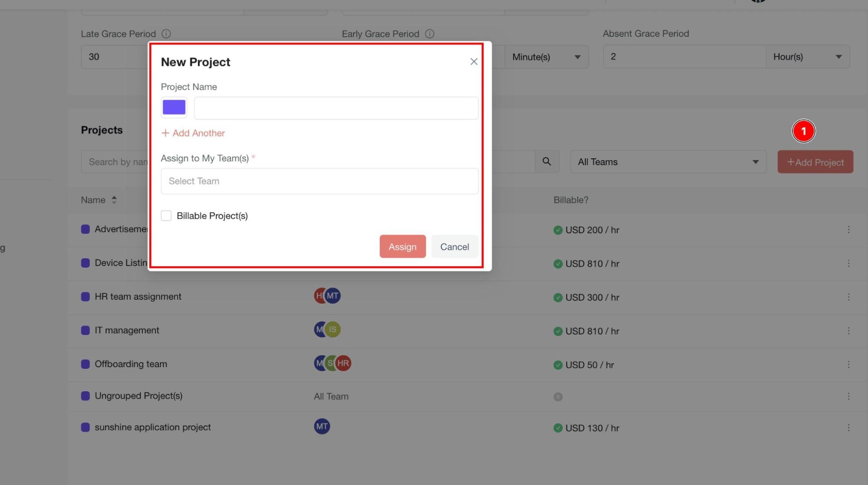Click the Add Another link
This screenshot has width=868, height=485.
[x=193, y=133]
